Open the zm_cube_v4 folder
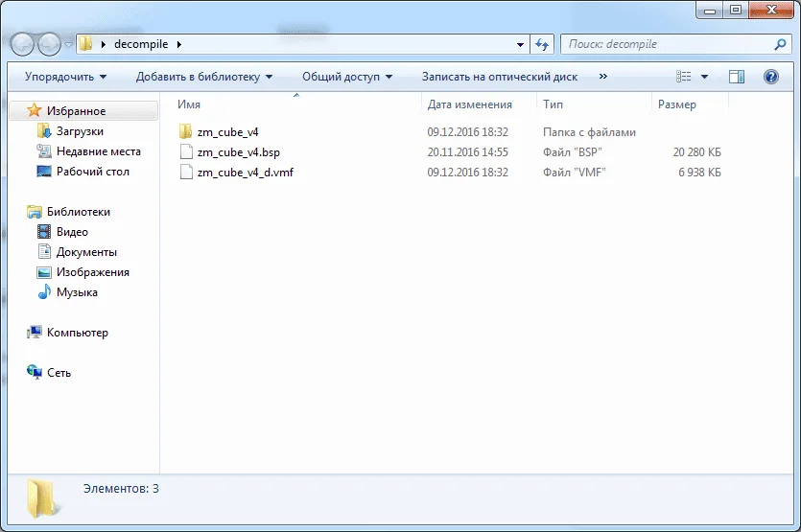The height and width of the screenshot is (532, 801). [227, 132]
